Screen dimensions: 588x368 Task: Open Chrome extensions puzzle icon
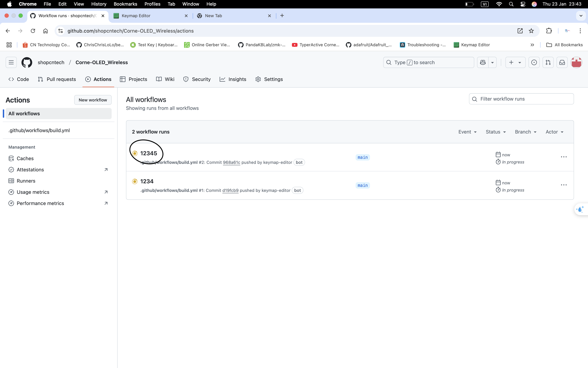(549, 31)
